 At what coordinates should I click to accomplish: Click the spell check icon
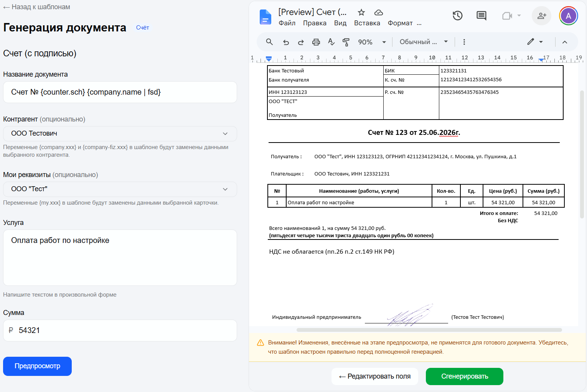(x=331, y=42)
